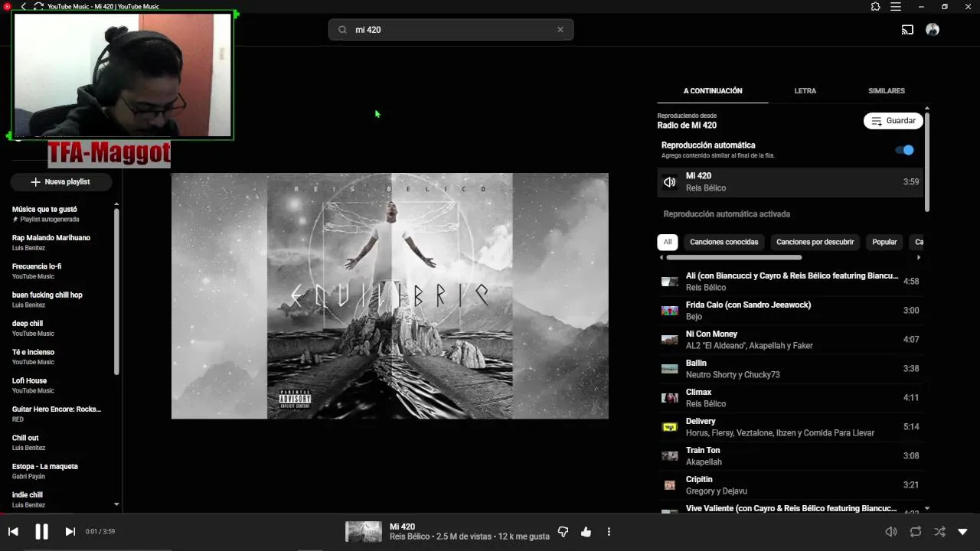980x551 pixels.
Task: Play Train Ton by Akapellah
Action: [790, 456]
